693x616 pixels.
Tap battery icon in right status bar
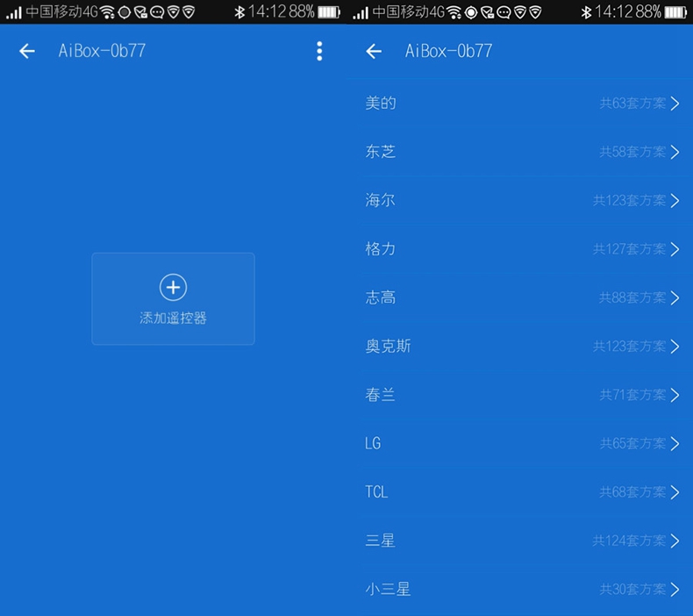click(675, 12)
